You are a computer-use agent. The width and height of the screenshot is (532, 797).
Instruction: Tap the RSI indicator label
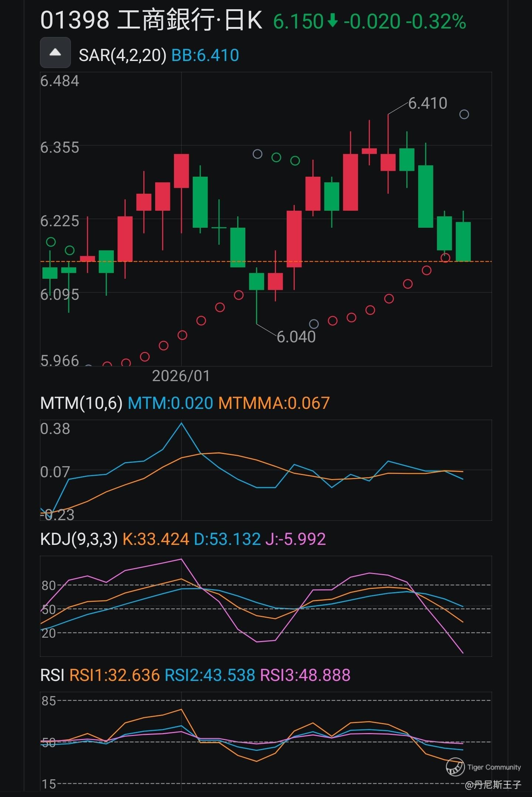[52, 675]
